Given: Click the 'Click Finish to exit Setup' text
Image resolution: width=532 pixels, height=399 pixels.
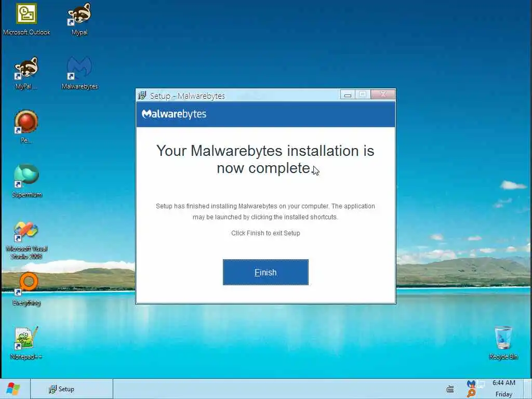Looking at the screenshot, I should 265,233.
